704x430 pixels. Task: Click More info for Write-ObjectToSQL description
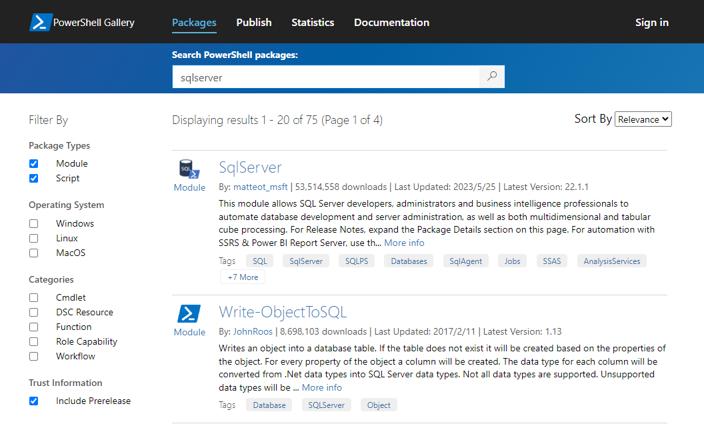click(321, 387)
